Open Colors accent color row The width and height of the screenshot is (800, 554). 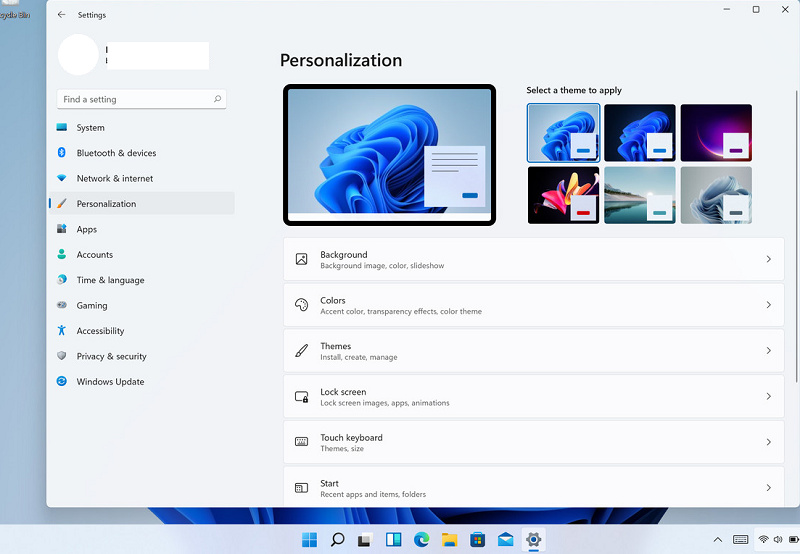(x=534, y=305)
